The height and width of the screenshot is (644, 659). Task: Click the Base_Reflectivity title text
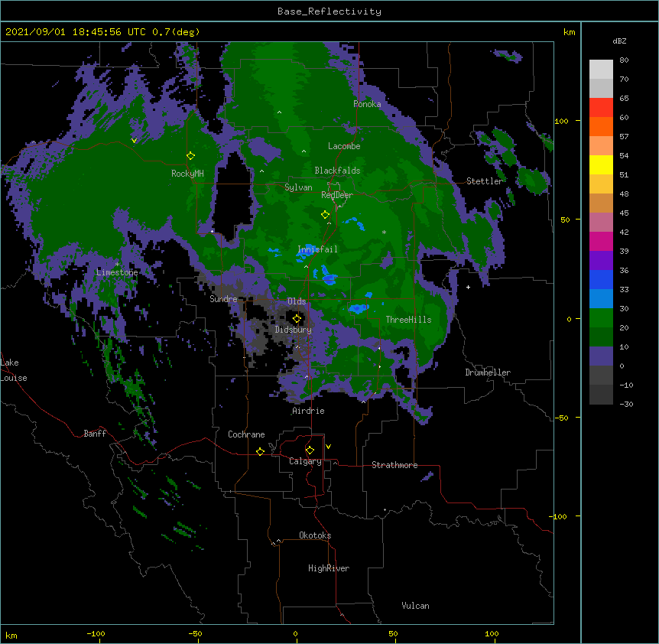(x=329, y=11)
